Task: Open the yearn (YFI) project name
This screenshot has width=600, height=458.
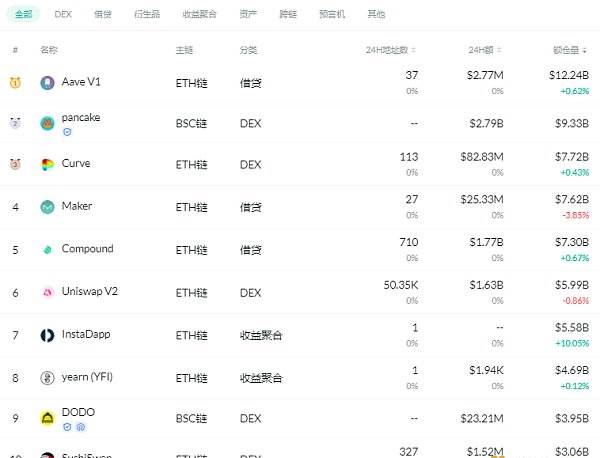Action: coord(87,377)
